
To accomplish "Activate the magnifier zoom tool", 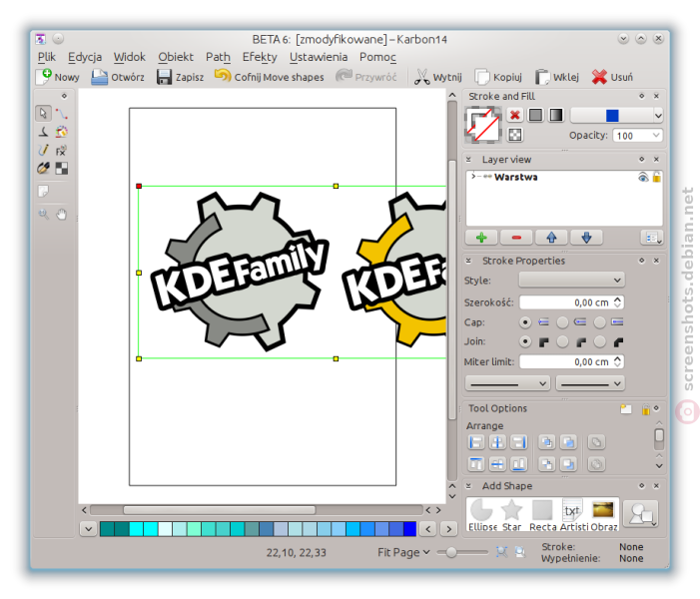I will (x=43, y=215).
